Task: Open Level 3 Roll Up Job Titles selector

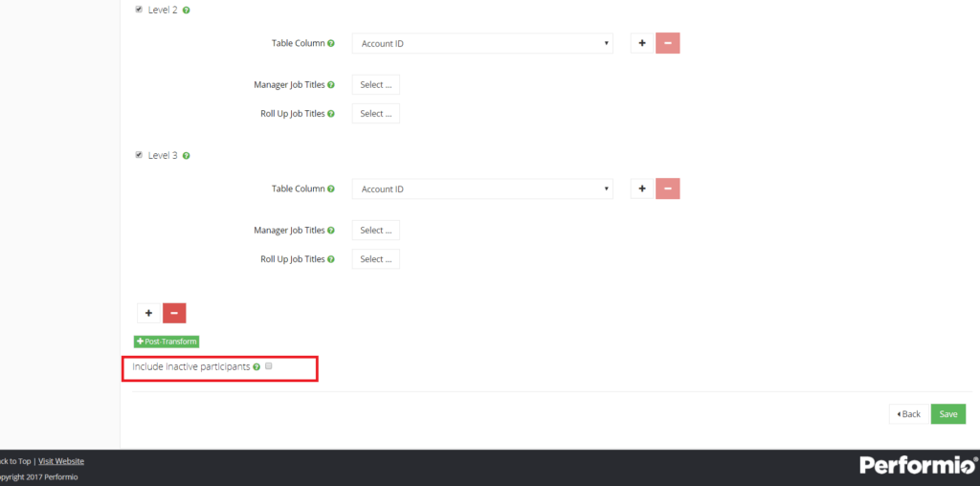Action: (375, 258)
